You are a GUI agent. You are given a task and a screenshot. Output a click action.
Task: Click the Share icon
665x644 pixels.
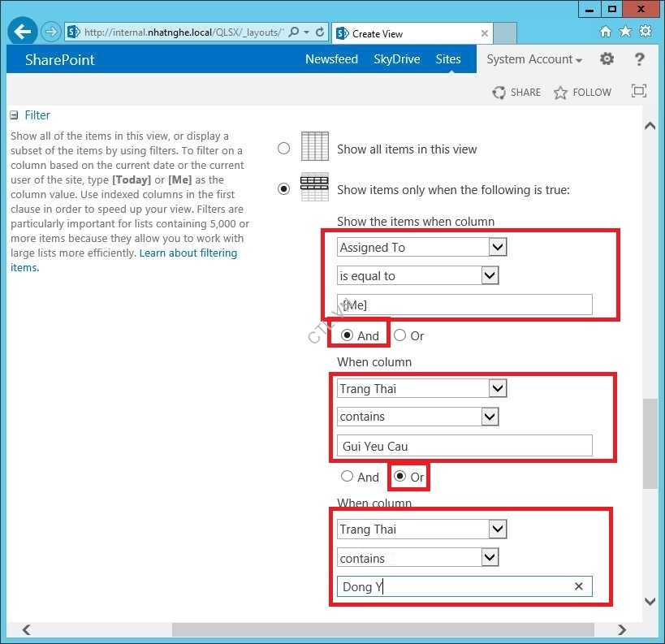pos(499,93)
